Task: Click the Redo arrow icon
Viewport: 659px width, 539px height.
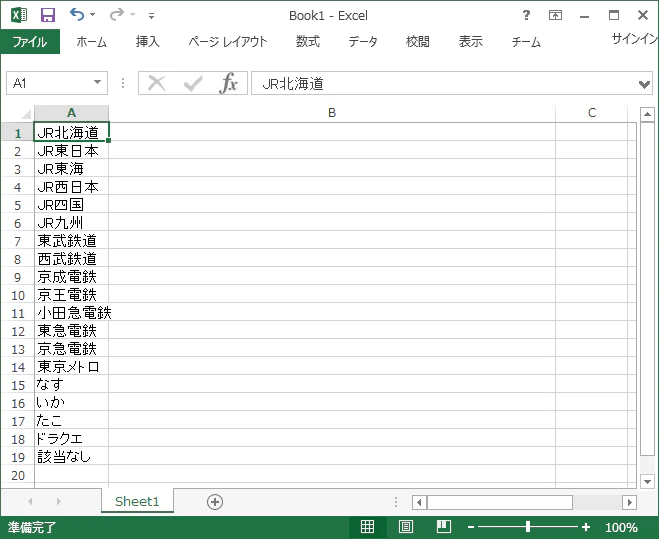Action: (x=116, y=15)
